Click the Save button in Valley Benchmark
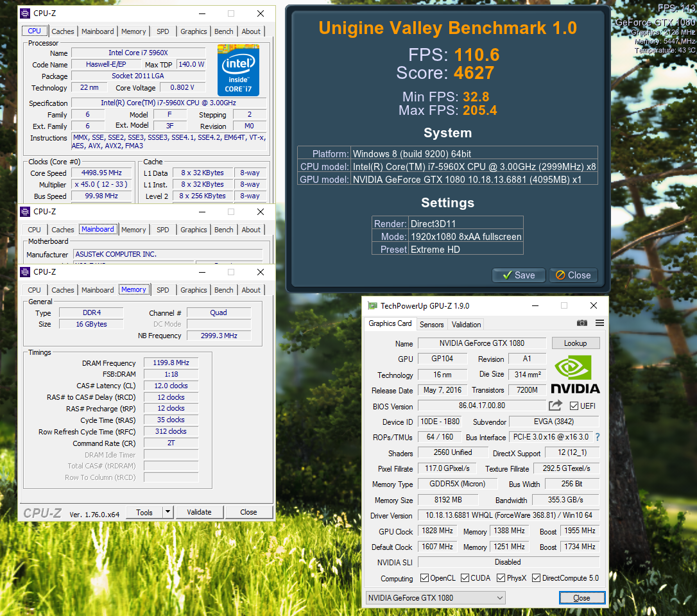 tap(519, 275)
